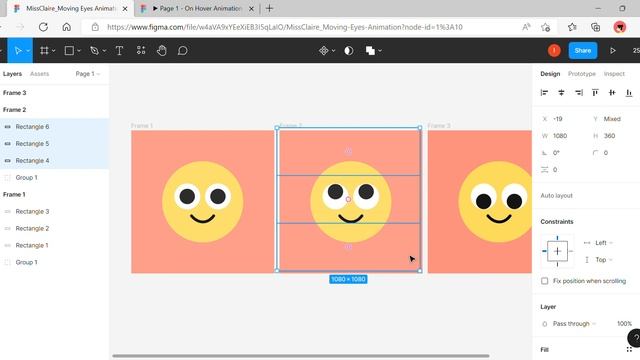The width and height of the screenshot is (640, 360).
Task: Click the constraints preview box
Action: [557, 251]
